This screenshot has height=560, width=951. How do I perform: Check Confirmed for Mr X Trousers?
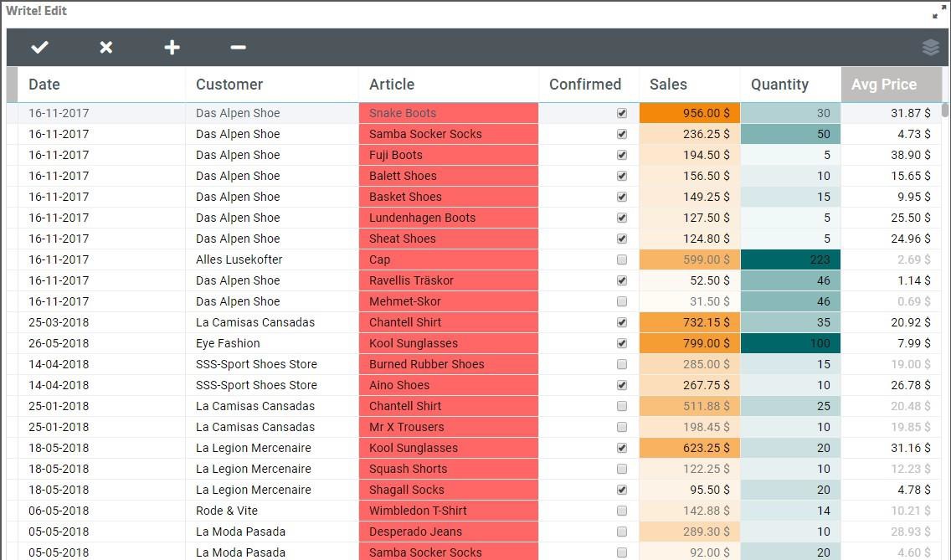(x=622, y=427)
